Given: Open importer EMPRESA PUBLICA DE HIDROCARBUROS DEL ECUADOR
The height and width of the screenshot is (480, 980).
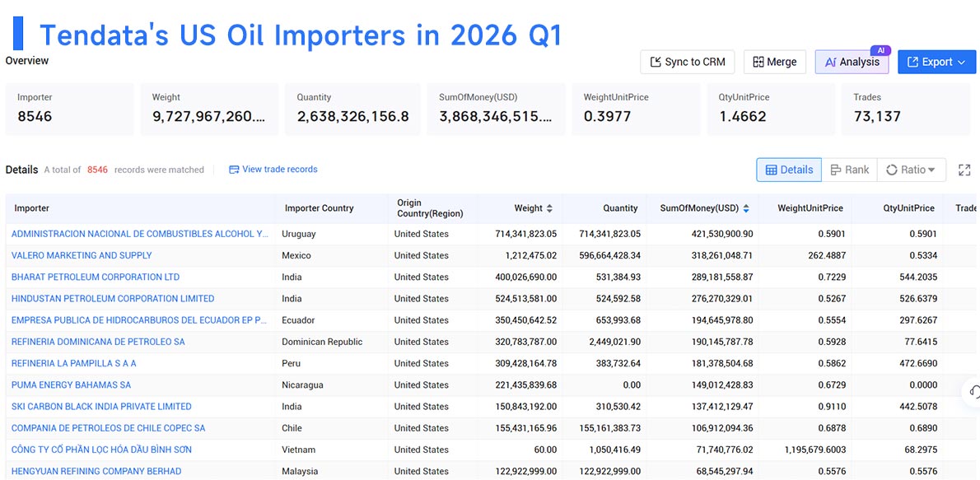Looking at the screenshot, I should coord(139,320).
